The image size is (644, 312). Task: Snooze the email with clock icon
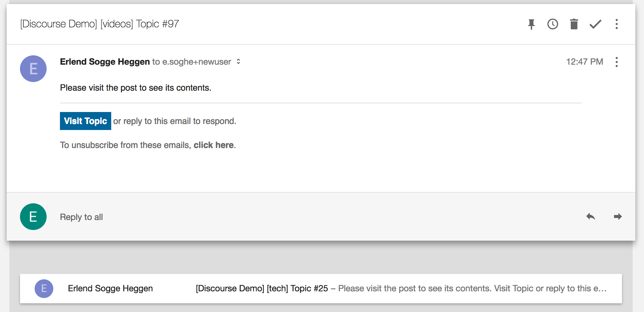[553, 24]
